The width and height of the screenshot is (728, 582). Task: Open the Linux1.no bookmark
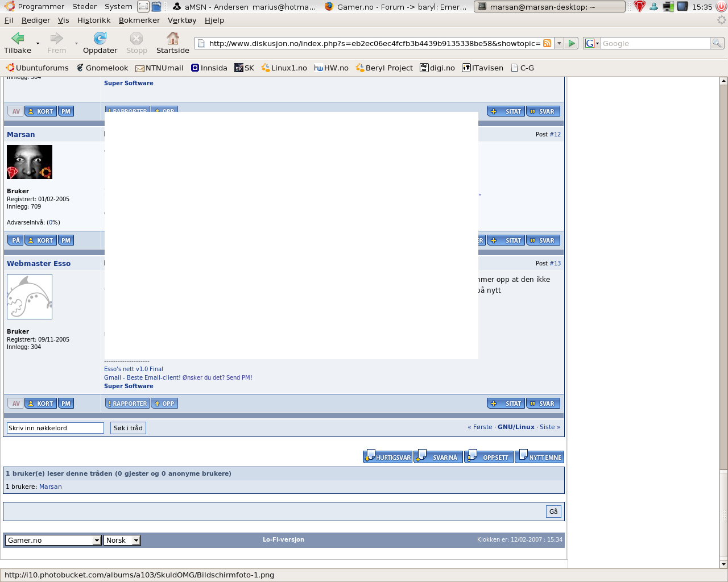[x=284, y=68]
